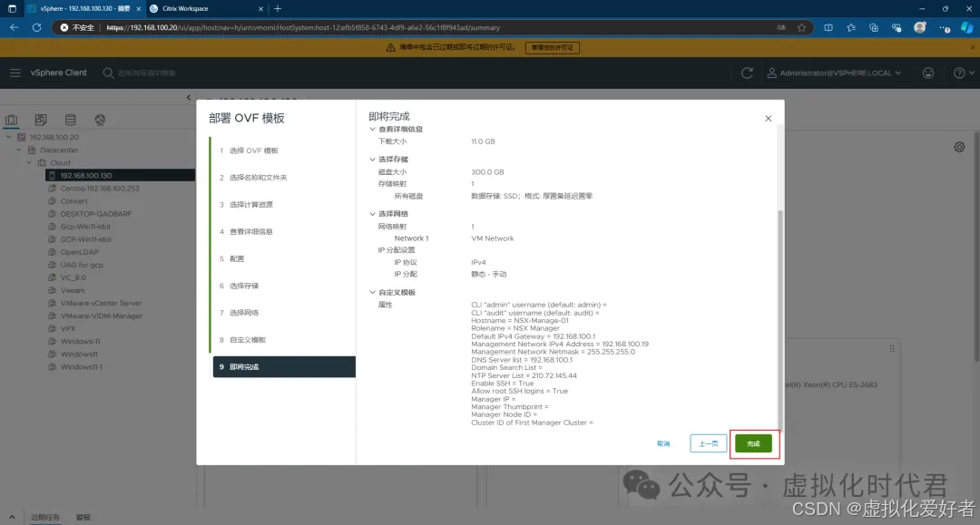980x525 pixels.
Task: Select the Convert virtual machine
Action: [x=73, y=201]
